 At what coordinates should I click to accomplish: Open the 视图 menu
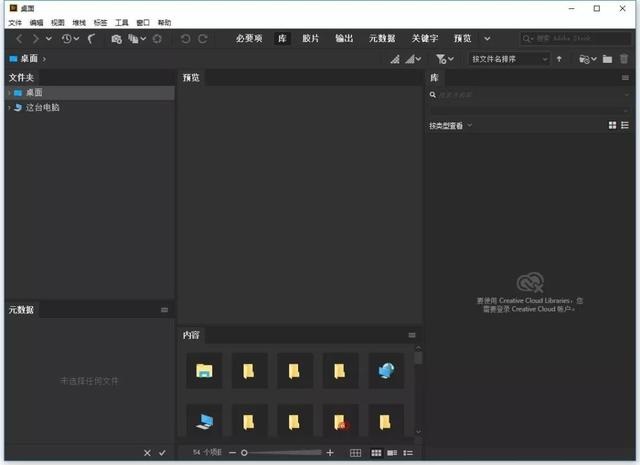pos(58,23)
